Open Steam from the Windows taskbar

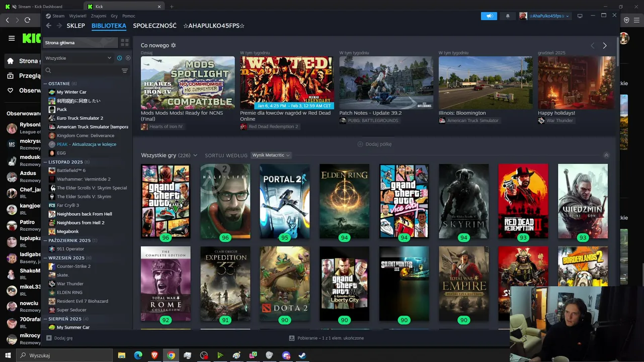pos(302,355)
